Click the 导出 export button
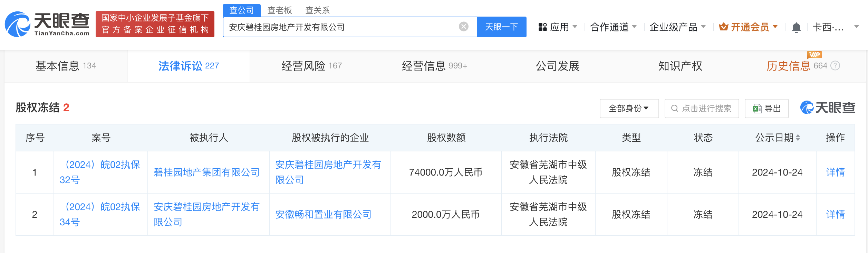 [767, 109]
